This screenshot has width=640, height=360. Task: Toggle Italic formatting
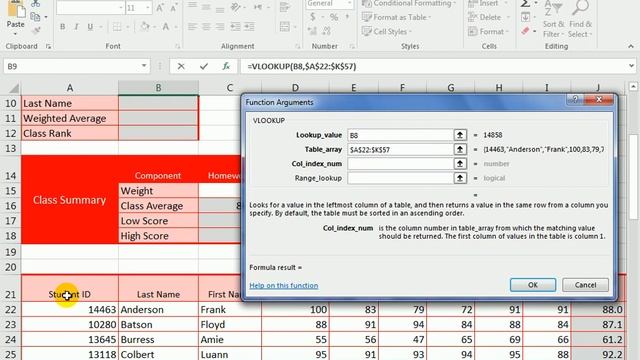76,27
